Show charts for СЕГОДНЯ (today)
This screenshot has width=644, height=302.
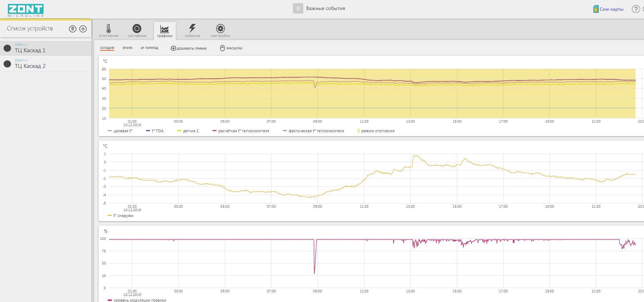click(x=107, y=48)
